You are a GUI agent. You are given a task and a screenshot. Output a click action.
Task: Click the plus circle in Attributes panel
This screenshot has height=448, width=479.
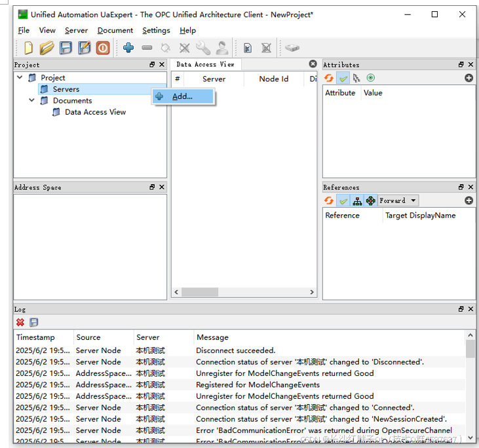point(469,78)
